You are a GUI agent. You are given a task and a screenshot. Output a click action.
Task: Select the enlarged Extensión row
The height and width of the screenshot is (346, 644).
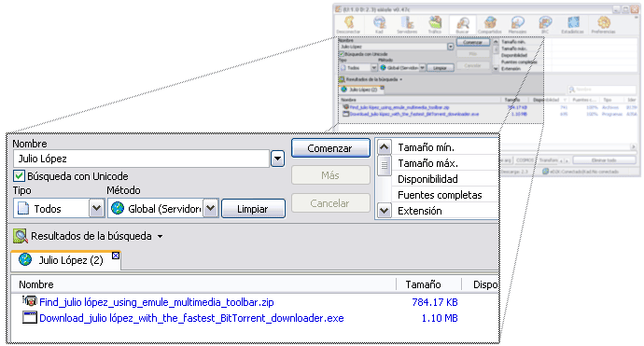(x=445, y=211)
